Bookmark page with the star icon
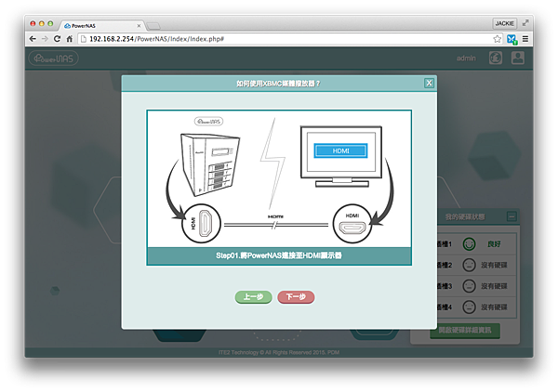The image size is (558, 392). tap(498, 39)
